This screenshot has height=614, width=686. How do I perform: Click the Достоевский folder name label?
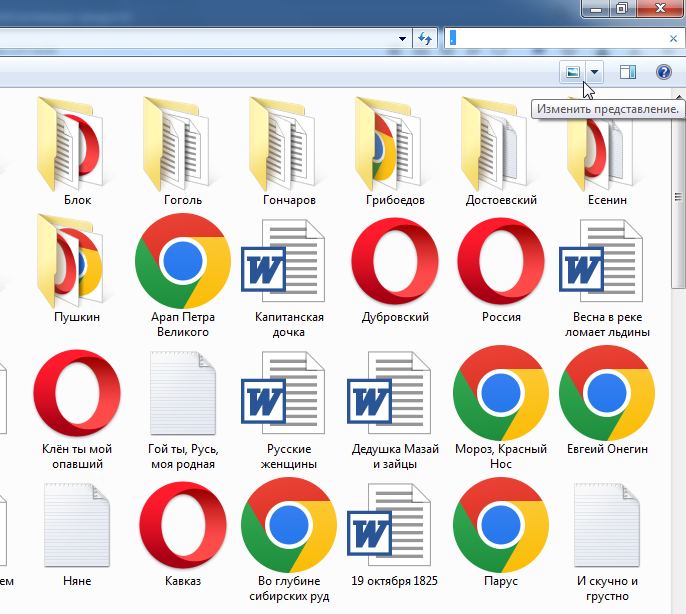click(501, 200)
